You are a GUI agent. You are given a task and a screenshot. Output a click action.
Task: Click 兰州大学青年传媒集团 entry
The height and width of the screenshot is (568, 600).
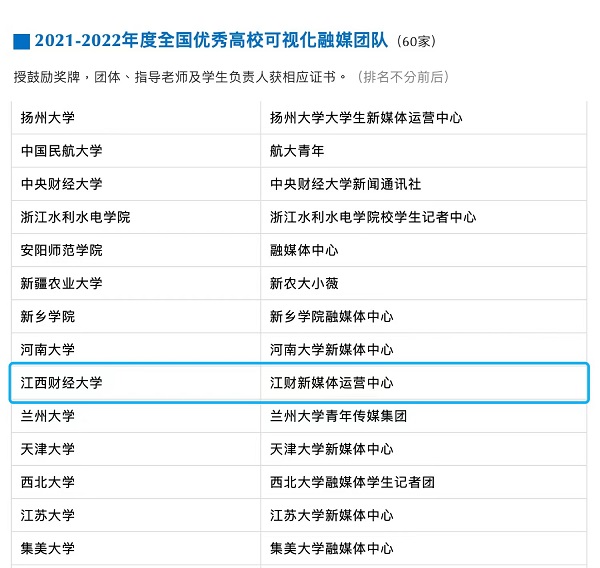[339, 416]
